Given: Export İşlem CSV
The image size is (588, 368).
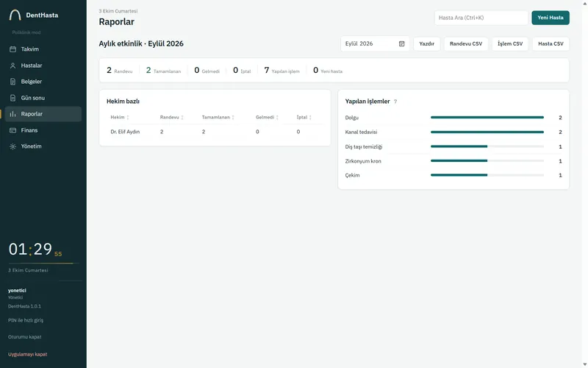Looking at the screenshot, I should click(x=510, y=44).
